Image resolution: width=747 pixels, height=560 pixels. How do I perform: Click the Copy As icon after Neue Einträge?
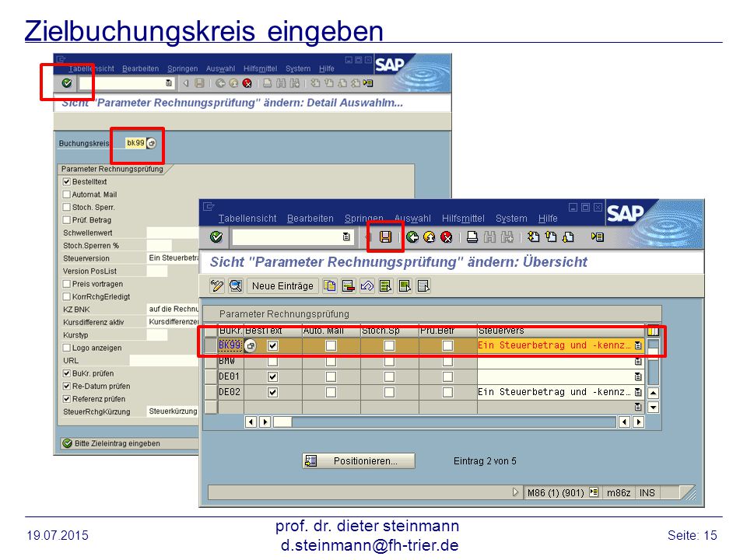click(x=329, y=285)
